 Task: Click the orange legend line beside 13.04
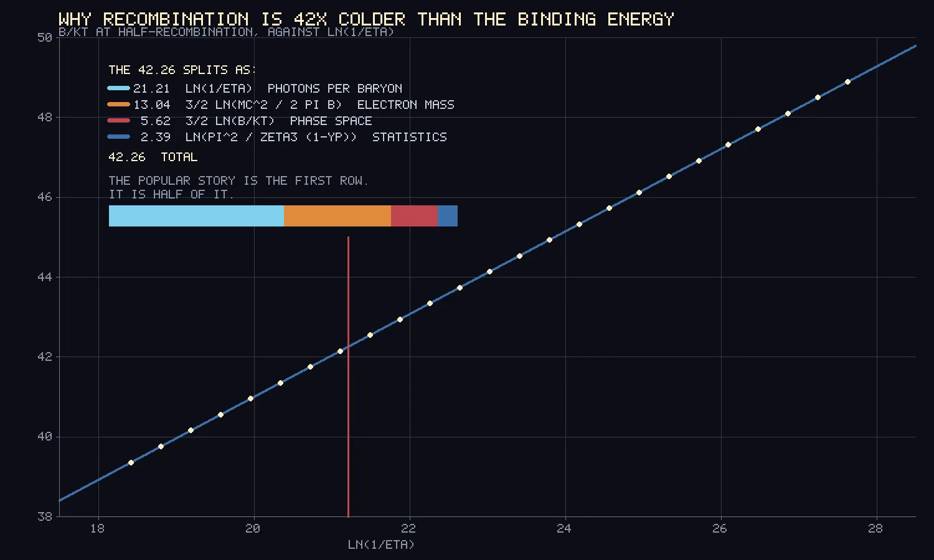(119, 105)
